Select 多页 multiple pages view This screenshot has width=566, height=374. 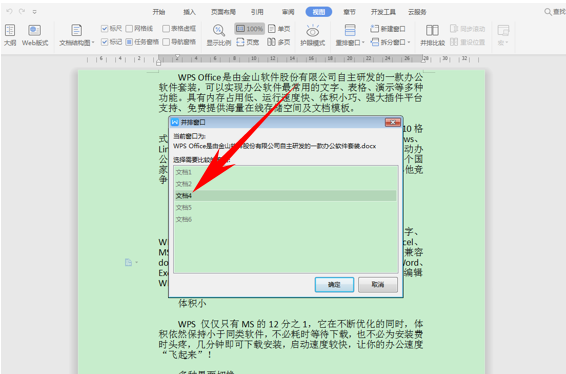click(279, 42)
